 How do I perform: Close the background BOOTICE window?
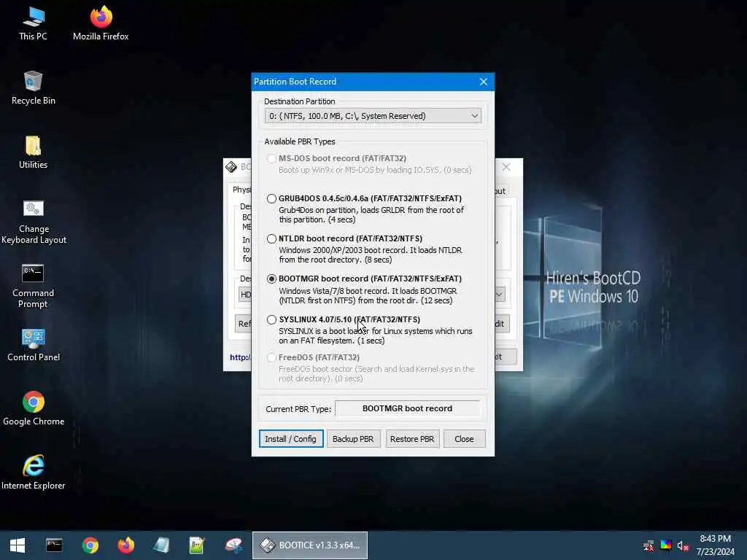coord(506,167)
